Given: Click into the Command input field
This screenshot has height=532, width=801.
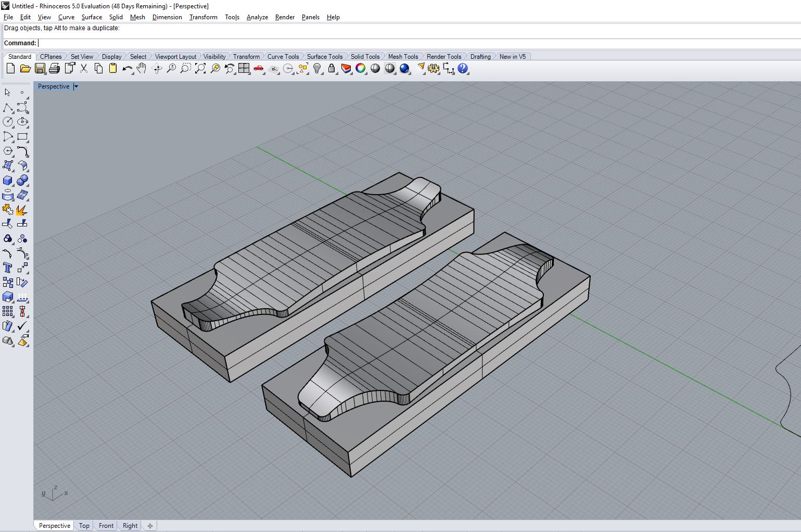Looking at the screenshot, I should pyautogui.click(x=419, y=43).
